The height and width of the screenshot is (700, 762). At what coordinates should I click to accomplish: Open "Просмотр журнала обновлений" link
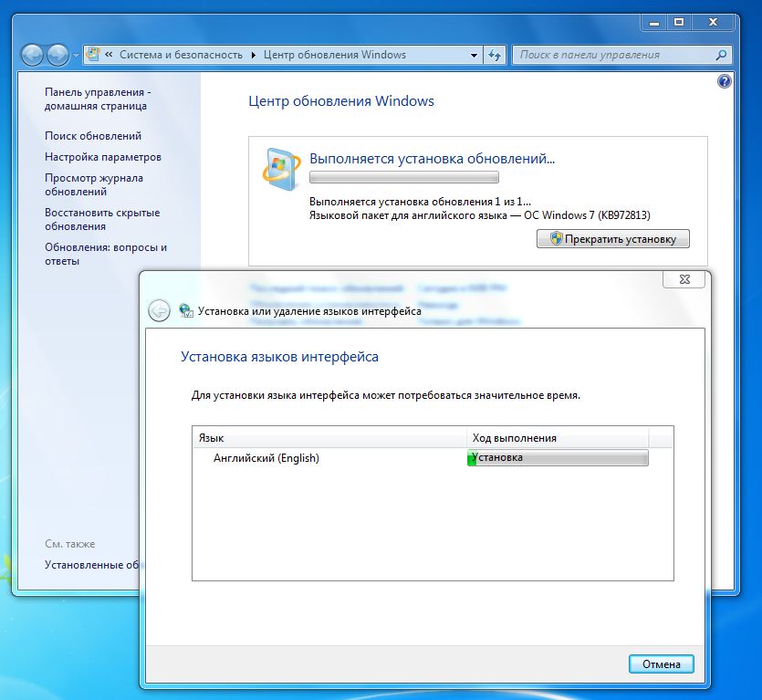[94, 184]
